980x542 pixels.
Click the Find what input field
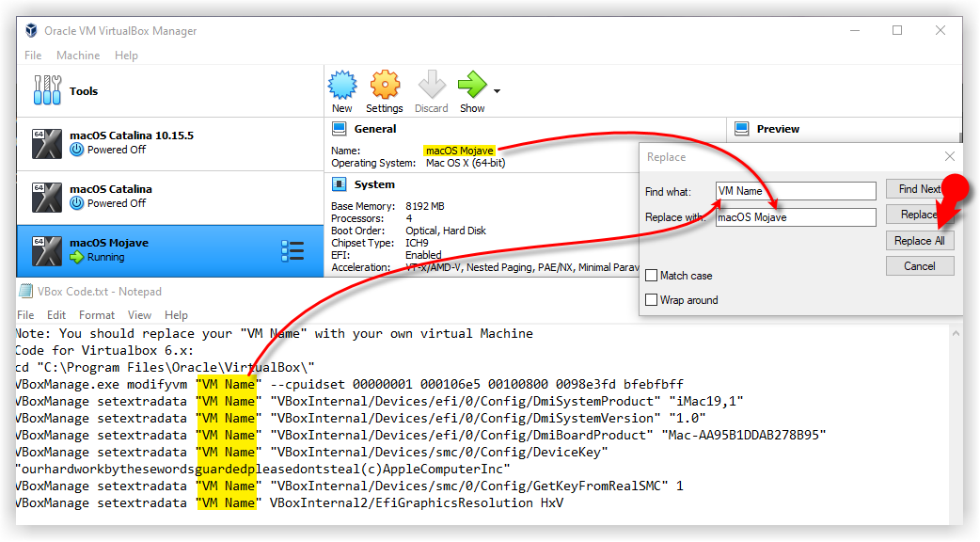[796, 191]
